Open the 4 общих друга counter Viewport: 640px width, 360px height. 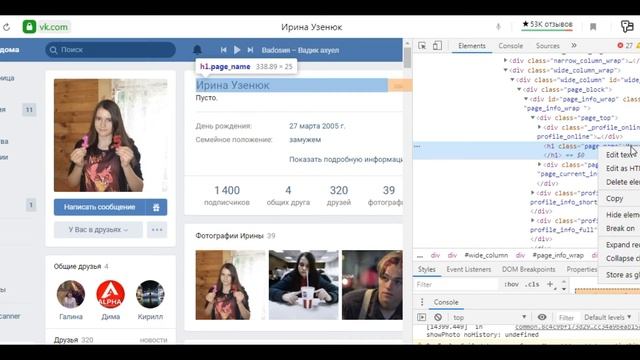[288, 196]
